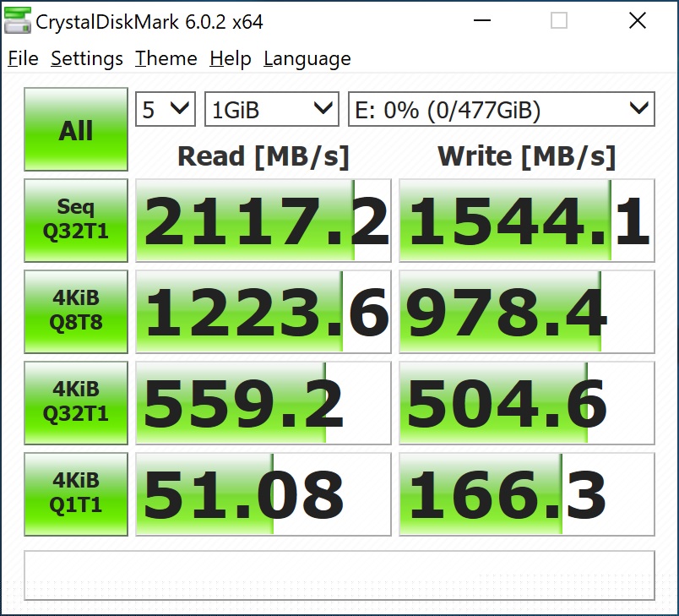Open the Theme menu
This screenshot has width=679, height=616.
coord(166,58)
